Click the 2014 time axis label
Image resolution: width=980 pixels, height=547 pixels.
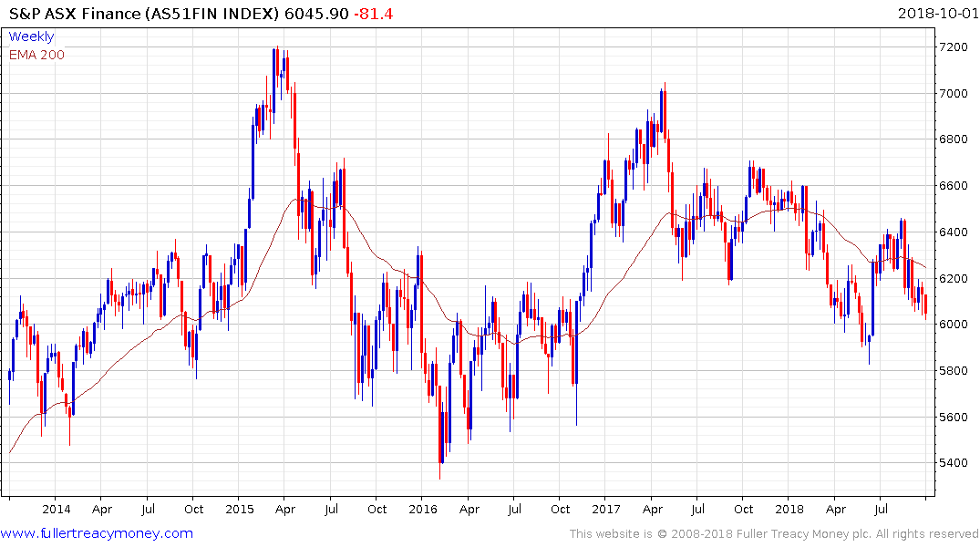point(57,509)
